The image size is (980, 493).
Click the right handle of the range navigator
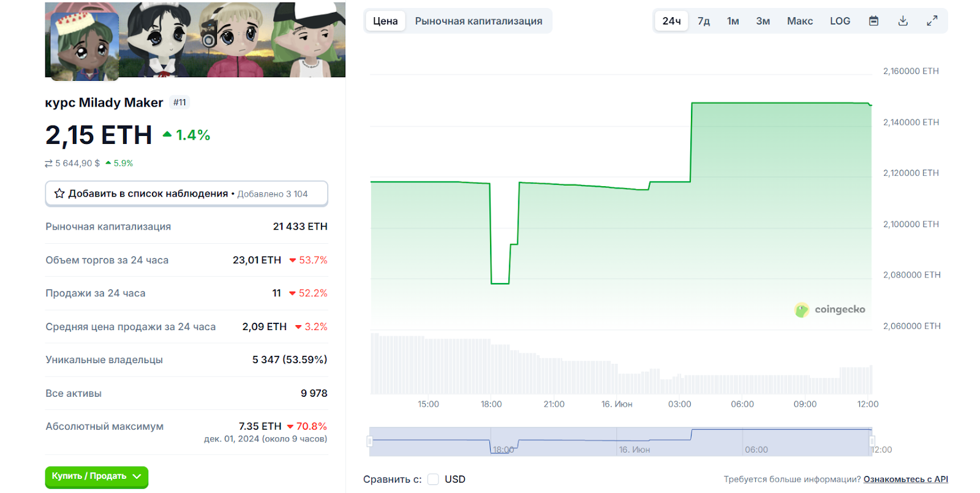(872, 441)
